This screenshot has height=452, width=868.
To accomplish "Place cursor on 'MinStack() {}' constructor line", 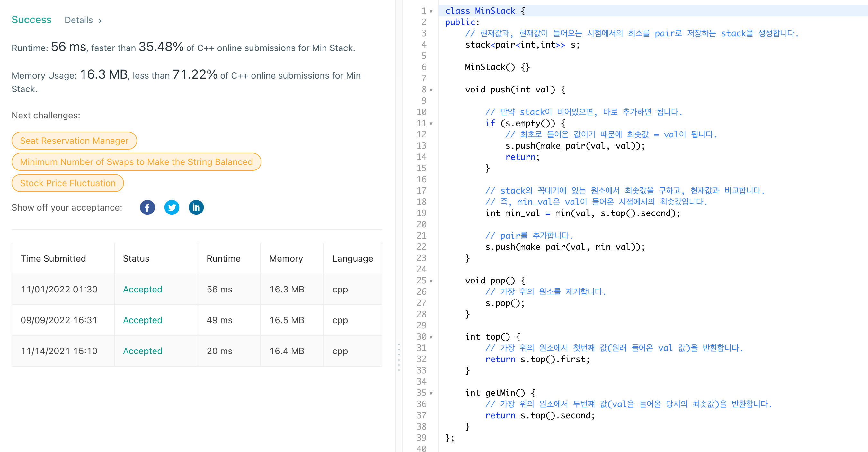I will point(497,67).
